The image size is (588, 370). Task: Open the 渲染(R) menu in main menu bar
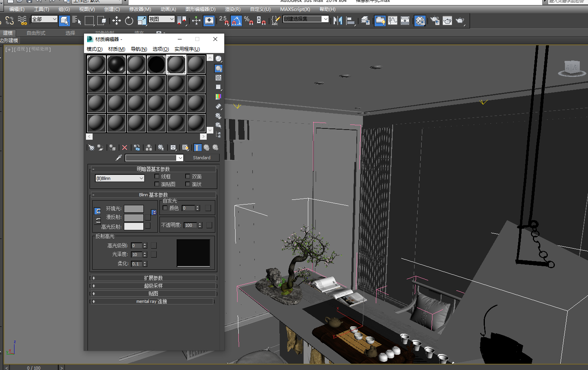(x=233, y=9)
